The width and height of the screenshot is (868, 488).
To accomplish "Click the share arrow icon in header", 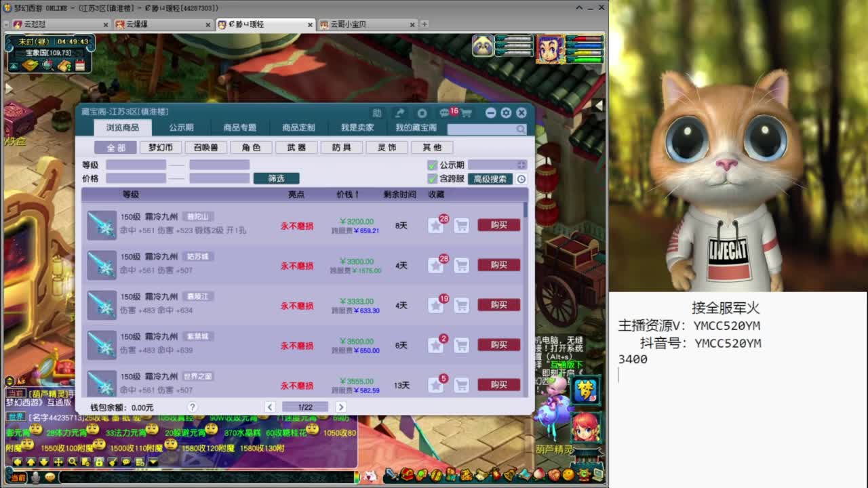I will point(400,113).
